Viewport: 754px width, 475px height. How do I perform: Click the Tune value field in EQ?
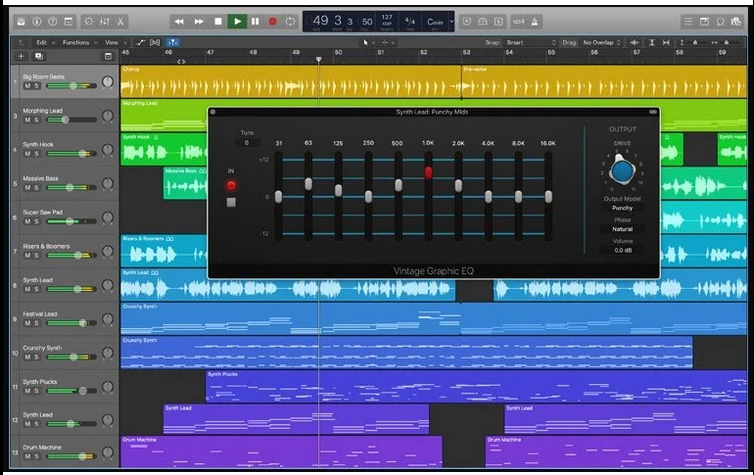tap(246, 143)
